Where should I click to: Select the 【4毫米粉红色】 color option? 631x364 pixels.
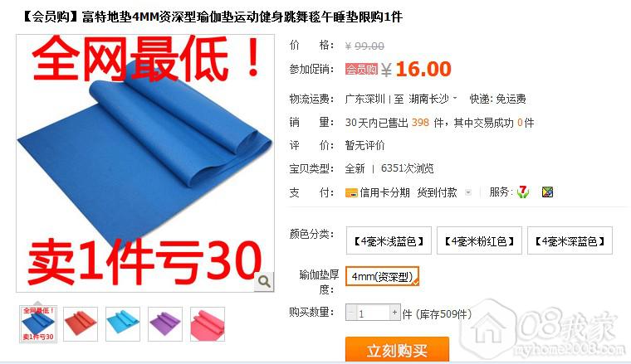click(x=479, y=241)
